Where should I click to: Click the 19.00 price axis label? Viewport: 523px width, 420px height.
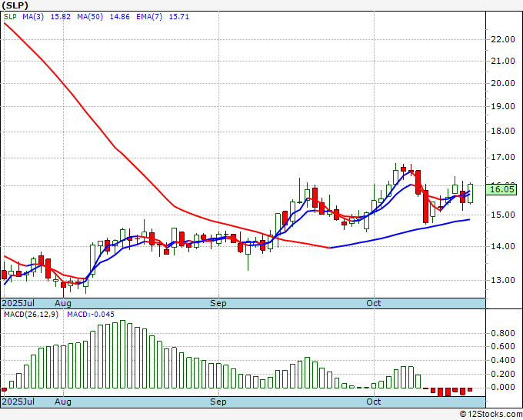[503, 106]
